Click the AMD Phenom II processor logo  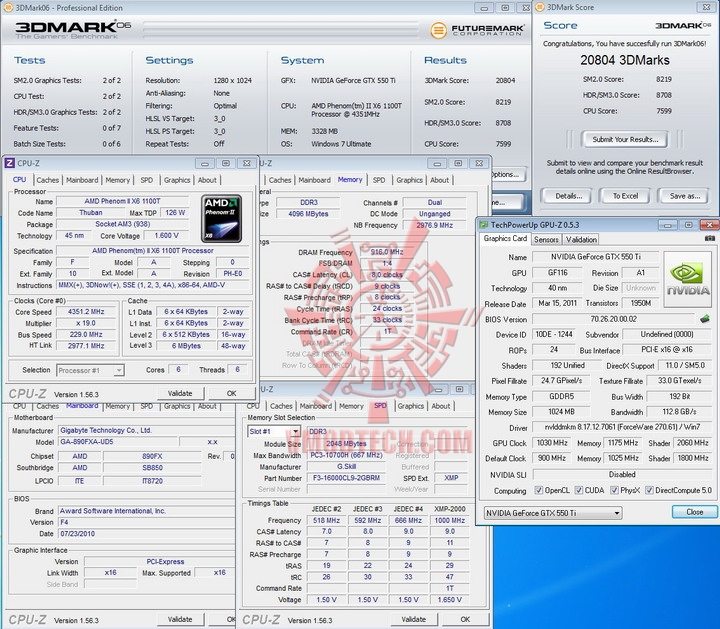point(221,219)
